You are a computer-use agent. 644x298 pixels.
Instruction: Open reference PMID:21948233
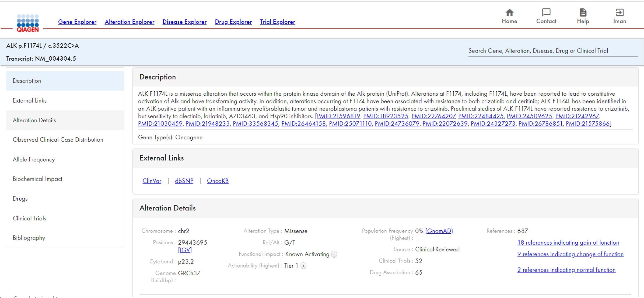(208, 124)
